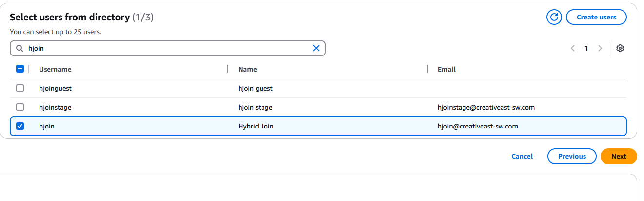
Task: Sort by the Username column header
Action: 55,69
